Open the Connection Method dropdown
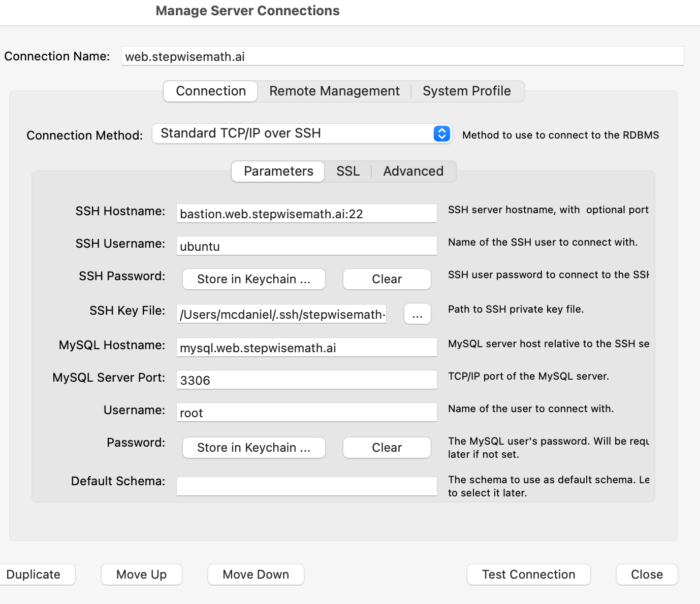 (x=302, y=133)
